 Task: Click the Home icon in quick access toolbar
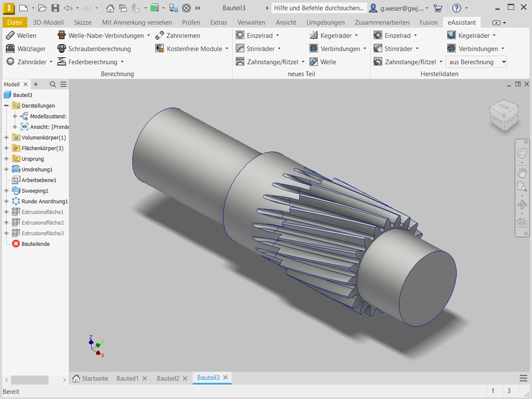coord(110,8)
